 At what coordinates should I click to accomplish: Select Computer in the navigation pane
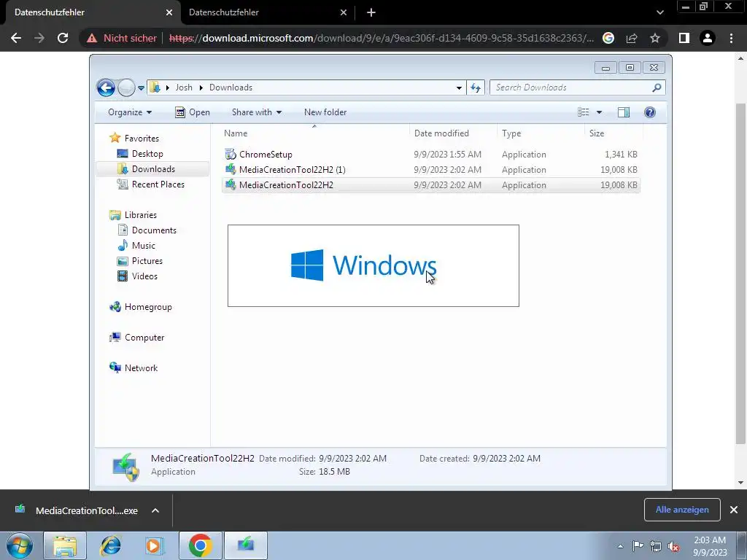click(144, 338)
